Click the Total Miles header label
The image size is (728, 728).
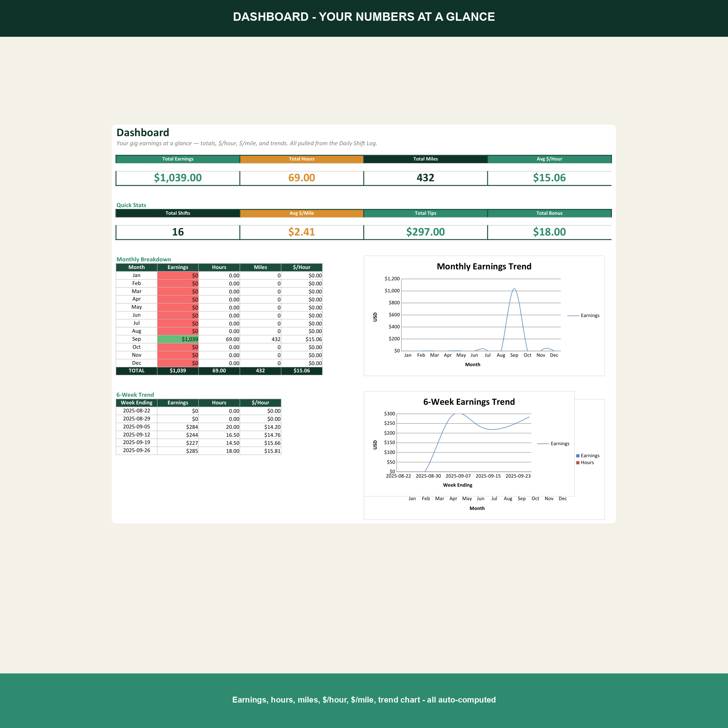[426, 159]
